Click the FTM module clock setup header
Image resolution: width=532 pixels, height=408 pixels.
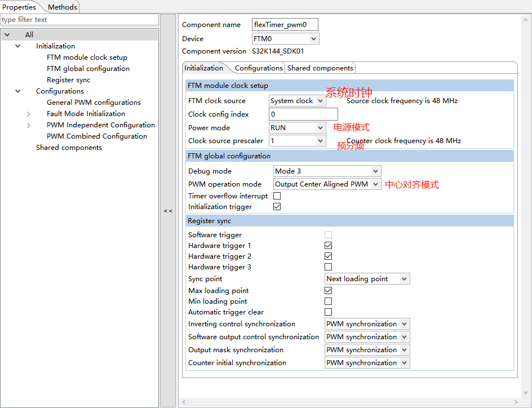tap(349, 86)
